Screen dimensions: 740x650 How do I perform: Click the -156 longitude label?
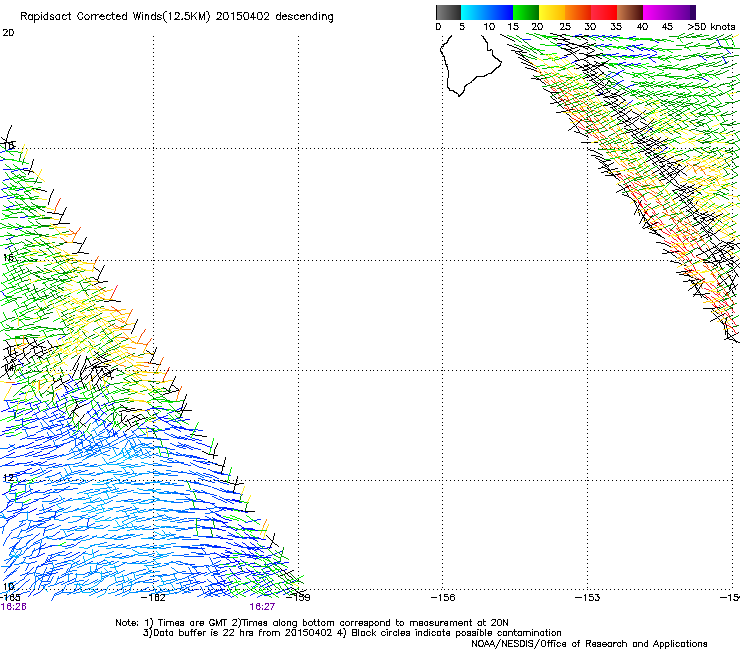(x=443, y=598)
